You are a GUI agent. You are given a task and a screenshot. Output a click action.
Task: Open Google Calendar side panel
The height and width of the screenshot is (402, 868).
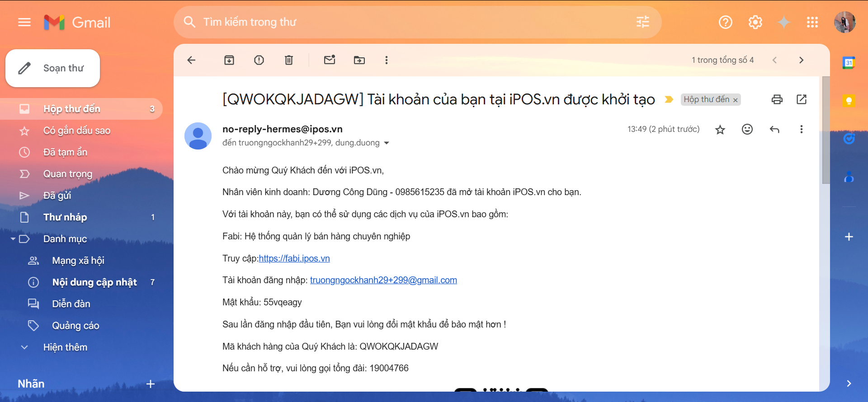click(849, 63)
